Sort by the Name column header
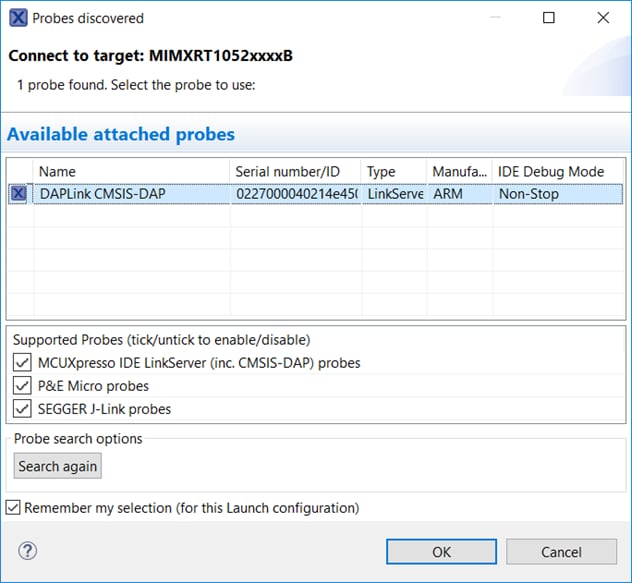The height and width of the screenshot is (583, 632). pos(130,171)
